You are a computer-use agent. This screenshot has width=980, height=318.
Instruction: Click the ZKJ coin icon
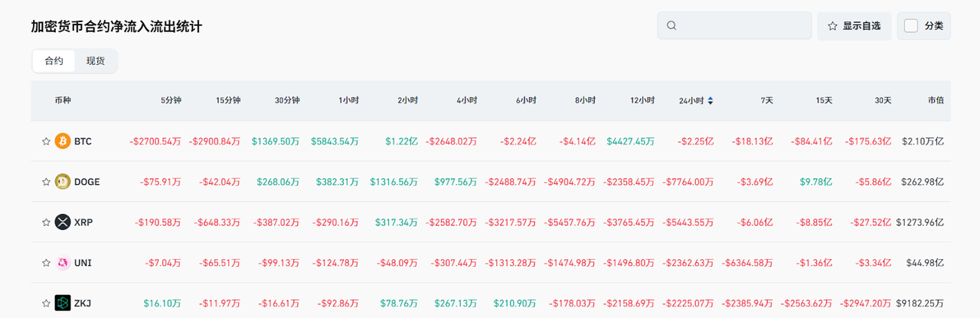(x=62, y=303)
